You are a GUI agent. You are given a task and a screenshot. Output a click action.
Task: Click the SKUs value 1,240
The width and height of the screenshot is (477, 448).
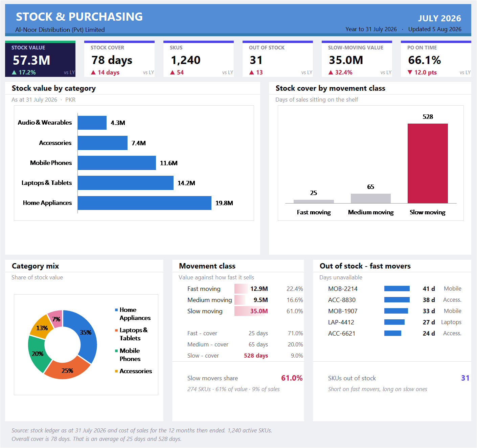point(186,60)
